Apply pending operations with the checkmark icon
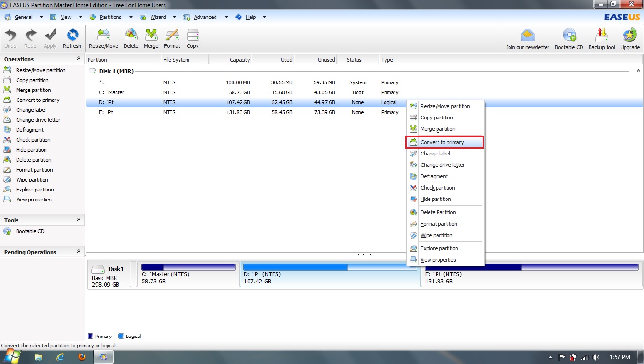The image size is (644, 364). tap(50, 39)
